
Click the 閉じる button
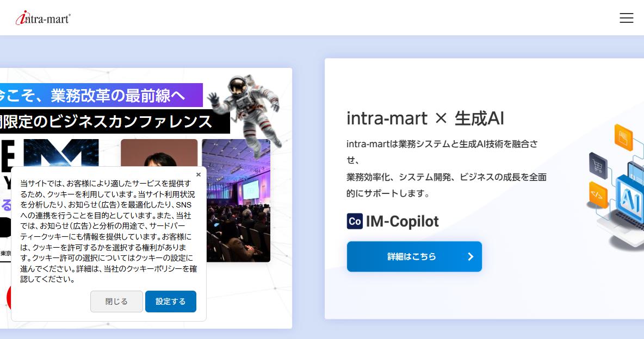tap(116, 301)
